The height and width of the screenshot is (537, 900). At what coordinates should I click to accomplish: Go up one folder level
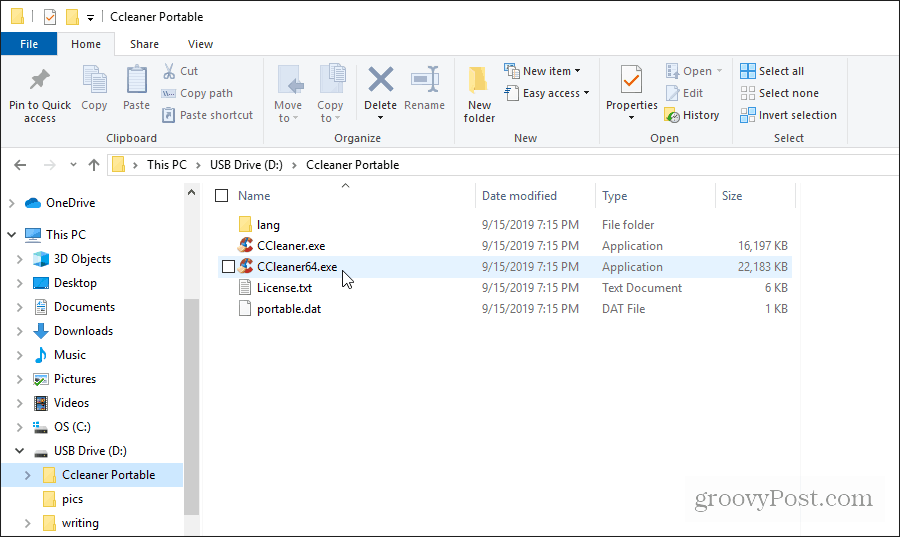94,165
